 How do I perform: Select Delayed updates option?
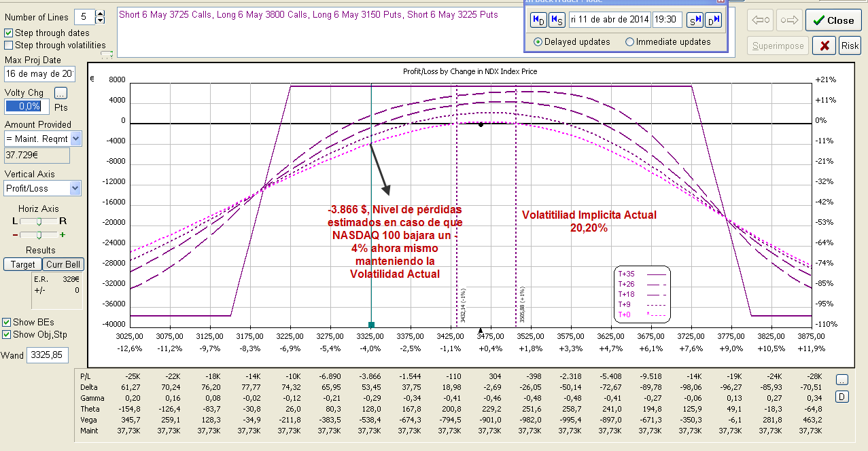pyautogui.click(x=538, y=41)
